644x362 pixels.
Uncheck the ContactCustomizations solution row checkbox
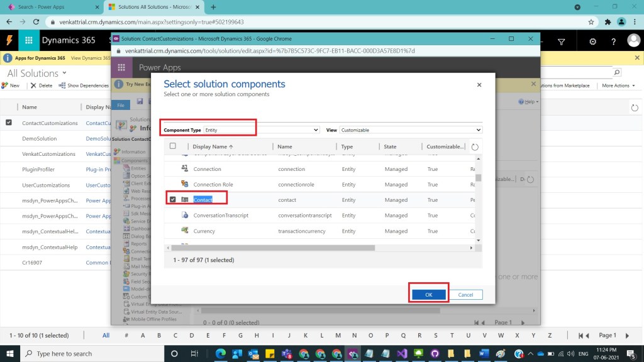point(9,123)
